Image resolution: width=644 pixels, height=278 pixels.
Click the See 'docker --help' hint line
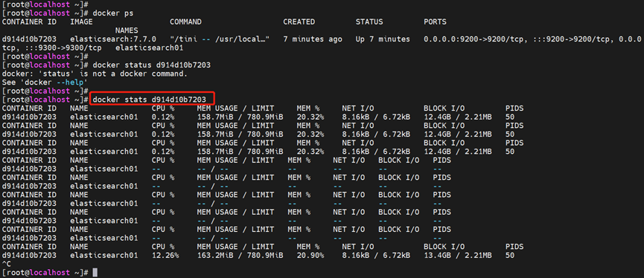click(x=45, y=83)
